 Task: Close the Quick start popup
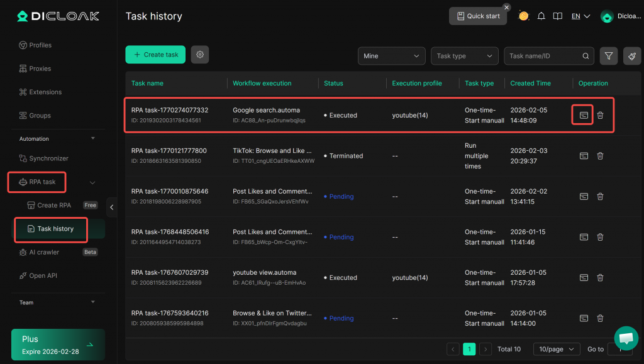[x=506, y=8]
